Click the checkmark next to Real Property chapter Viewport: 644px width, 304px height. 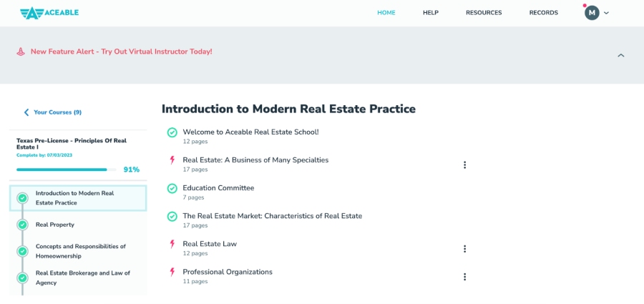point(22,225)
